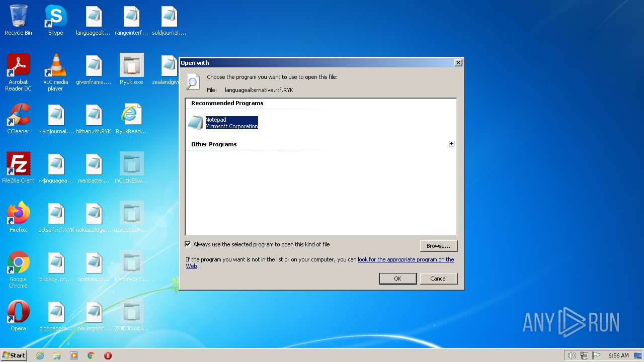Cancel the Open with dialog
The image size is (644, 362).
pyautogui.click(x=438, y=279)
